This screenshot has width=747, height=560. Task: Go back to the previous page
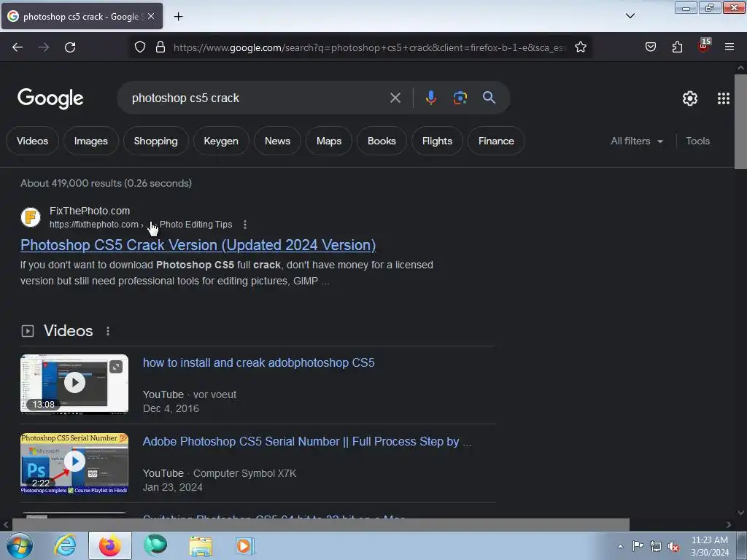pos(18,47)
